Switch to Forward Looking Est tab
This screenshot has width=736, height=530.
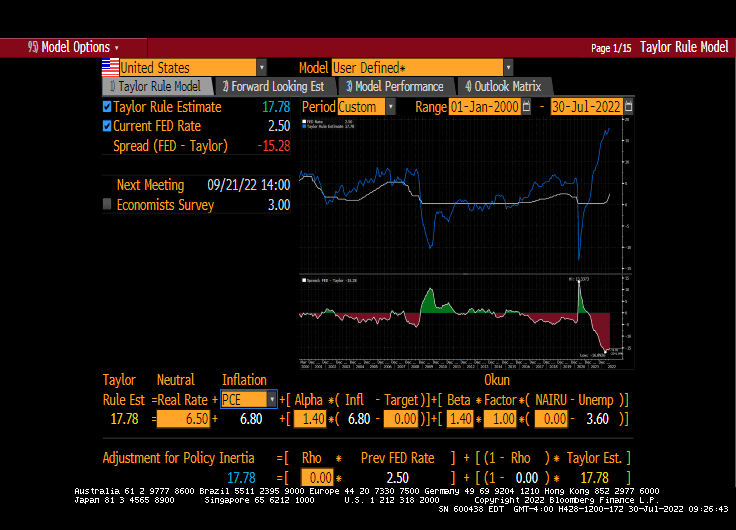[273, 87]
